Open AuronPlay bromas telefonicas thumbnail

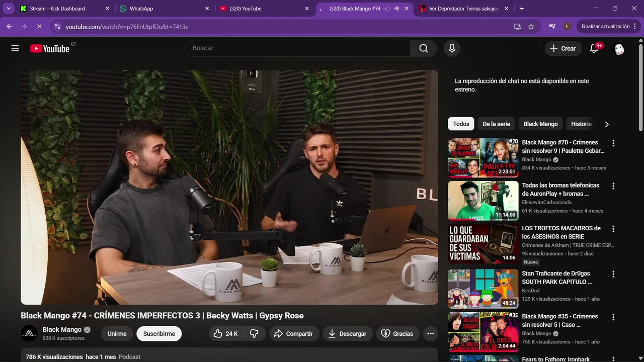[x=483, y=201]
